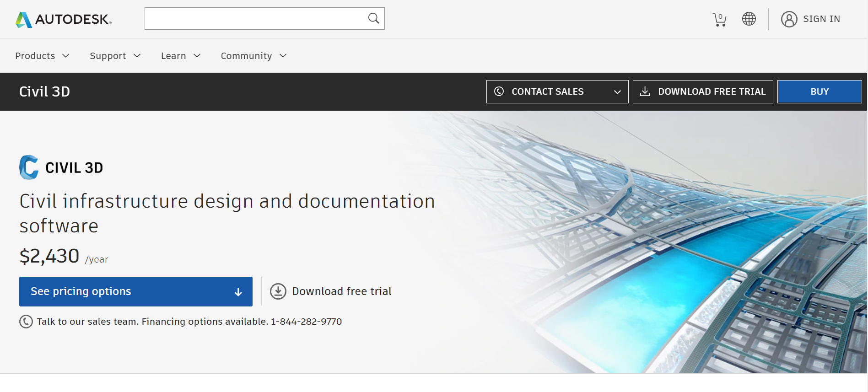Expand the Support menu
Viewport: 868px width, 392px height.
coord(115,56)
